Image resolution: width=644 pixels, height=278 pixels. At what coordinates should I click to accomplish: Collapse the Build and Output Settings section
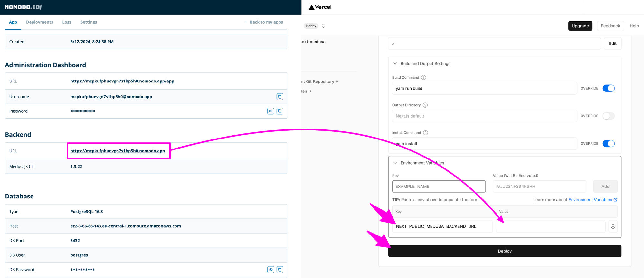coord(395,64)
